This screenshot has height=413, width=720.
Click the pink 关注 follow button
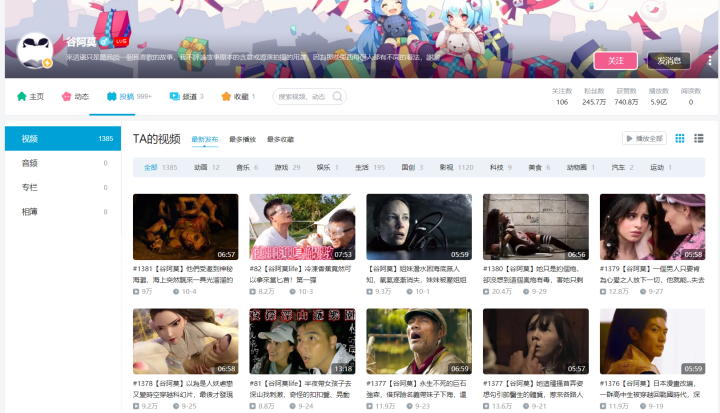[x=615, y=61]
